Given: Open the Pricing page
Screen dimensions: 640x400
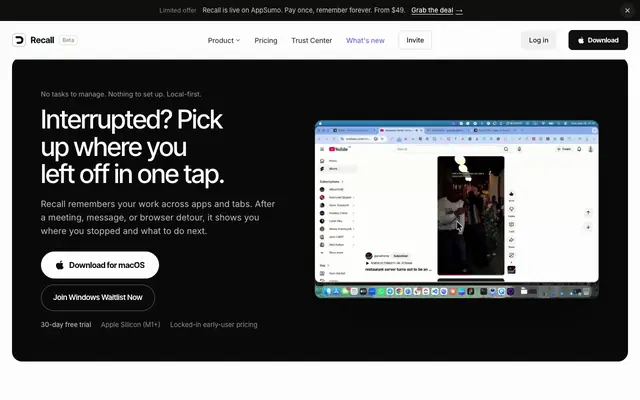Looking at the screenshot, I should click(266, 40).
